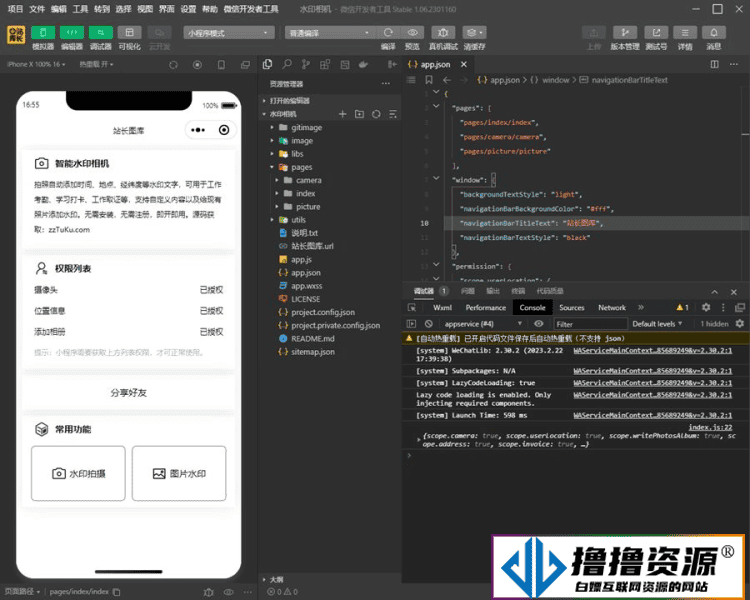Open the explorer files icon
This screenshot has height=600, width=750.
[x=267, y=64]
